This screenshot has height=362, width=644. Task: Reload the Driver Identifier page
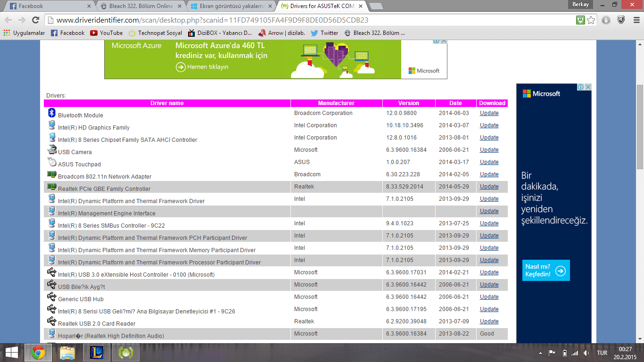click(x=35, y=20)
